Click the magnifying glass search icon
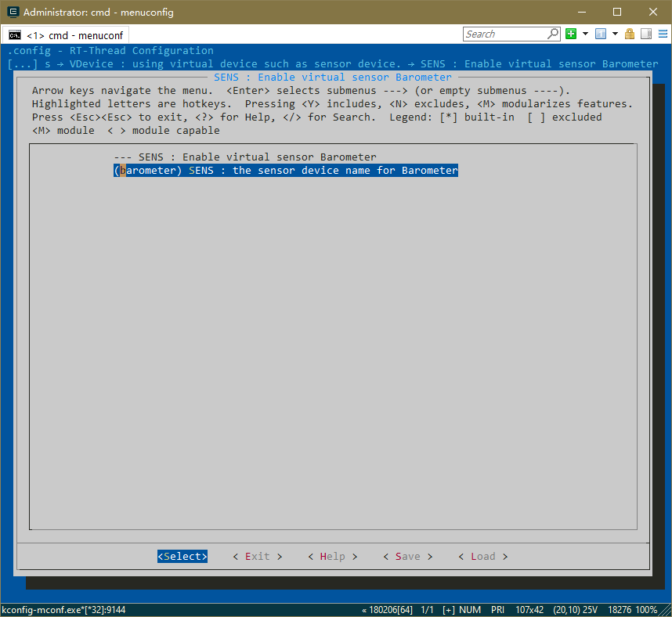672x617 pixels. click(553, 34)
